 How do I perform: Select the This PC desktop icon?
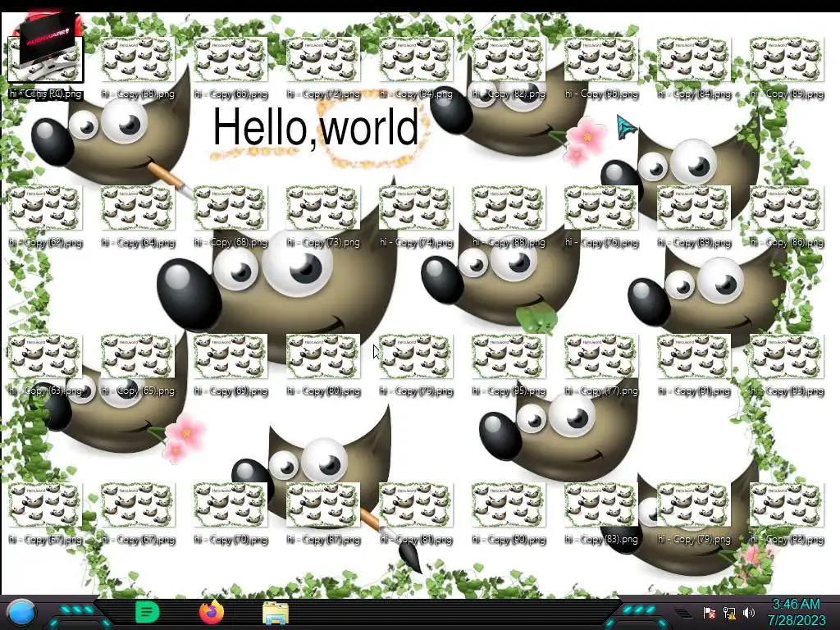pos(46,55)
